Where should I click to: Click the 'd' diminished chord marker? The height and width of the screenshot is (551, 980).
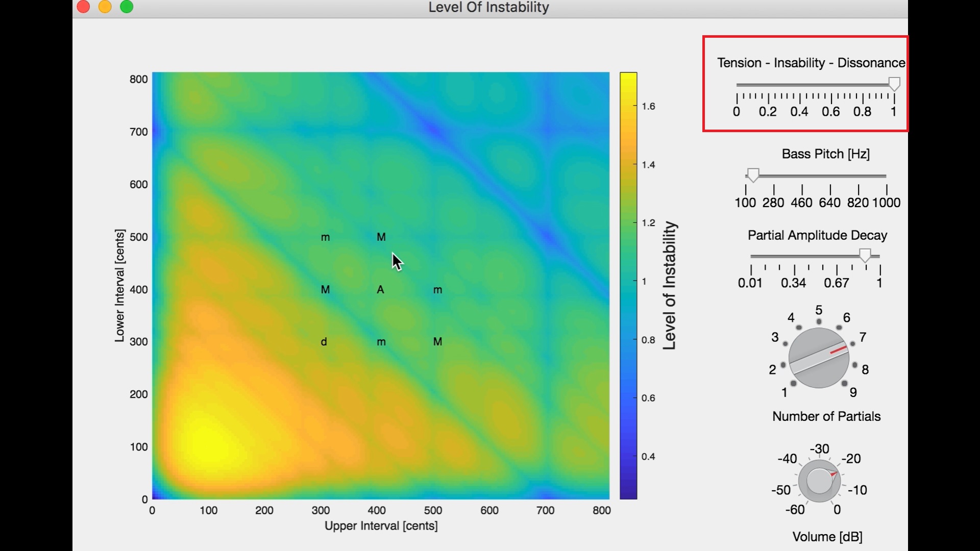click(324, 342)
